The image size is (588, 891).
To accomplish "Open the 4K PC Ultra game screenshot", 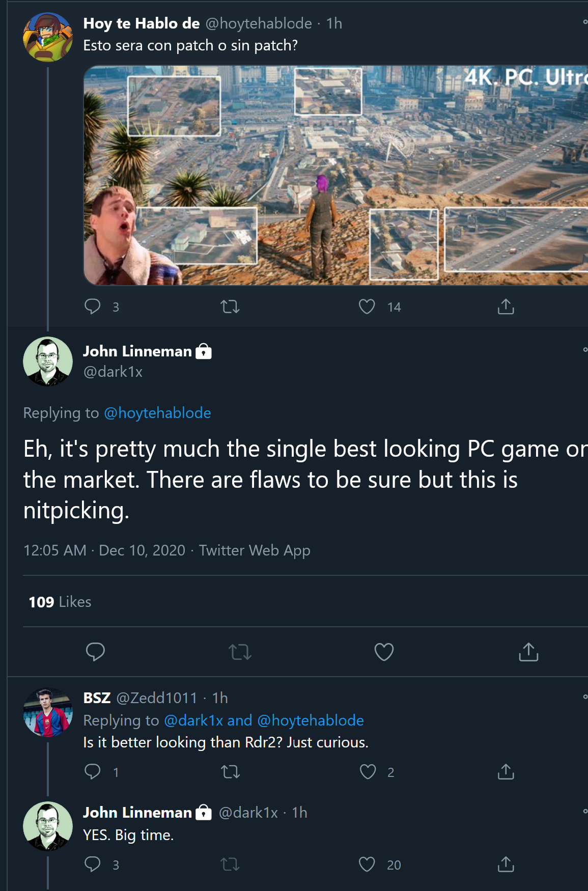I will click(x=336, y=175).
